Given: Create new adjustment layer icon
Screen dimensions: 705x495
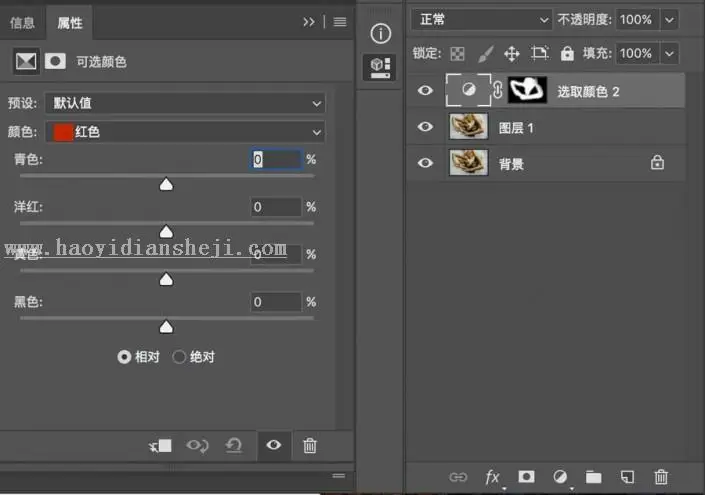Looking at the screenshot, I should coord(560,477).
